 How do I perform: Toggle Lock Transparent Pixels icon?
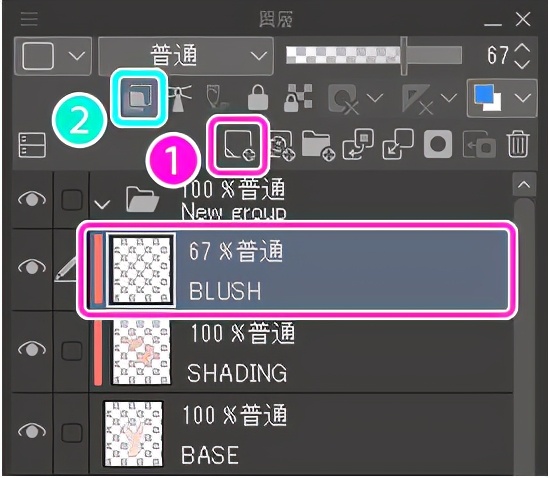(x=298, y=98)
